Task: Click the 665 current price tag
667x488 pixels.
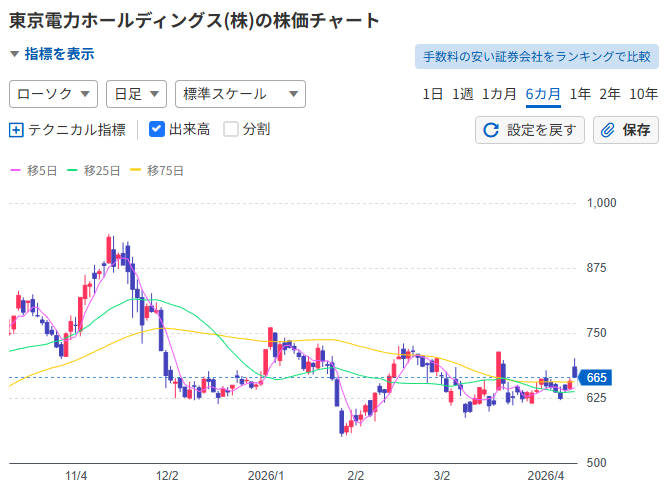Action: pos(595,378)
